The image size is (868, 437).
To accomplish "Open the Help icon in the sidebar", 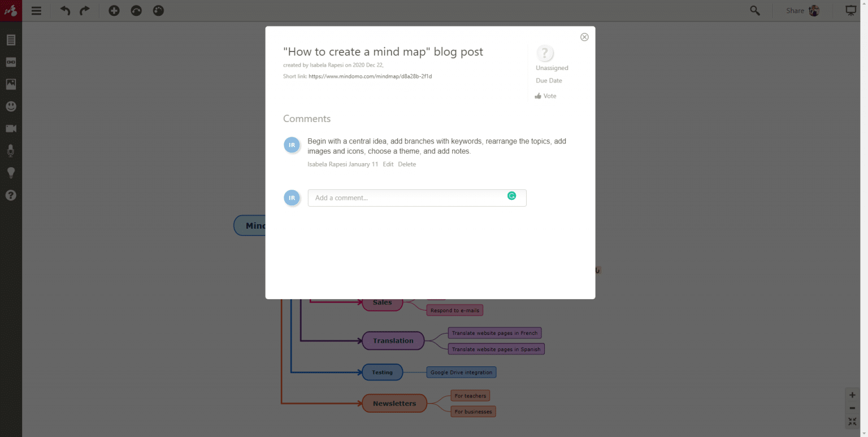I will [x=11, y=195].
